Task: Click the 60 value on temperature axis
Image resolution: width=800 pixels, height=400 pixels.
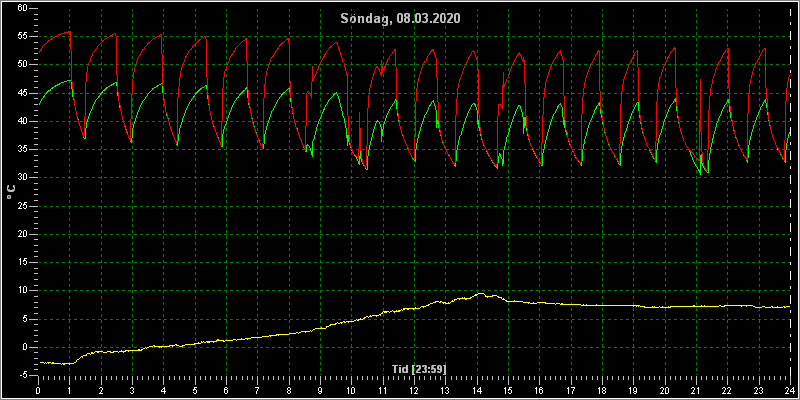Action: (x=22, y=8)
